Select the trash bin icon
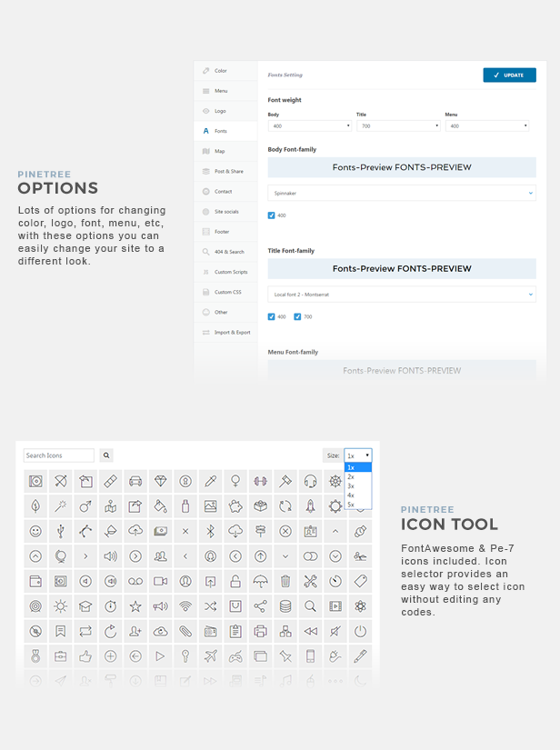The width and height of the screenshot is (560, 750). [285, 581]
